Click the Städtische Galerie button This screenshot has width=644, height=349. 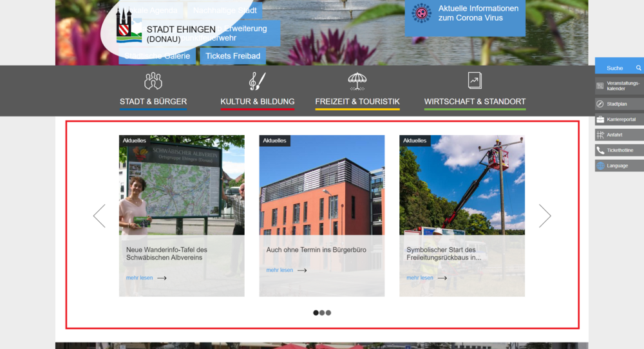(x=157, y=56)
